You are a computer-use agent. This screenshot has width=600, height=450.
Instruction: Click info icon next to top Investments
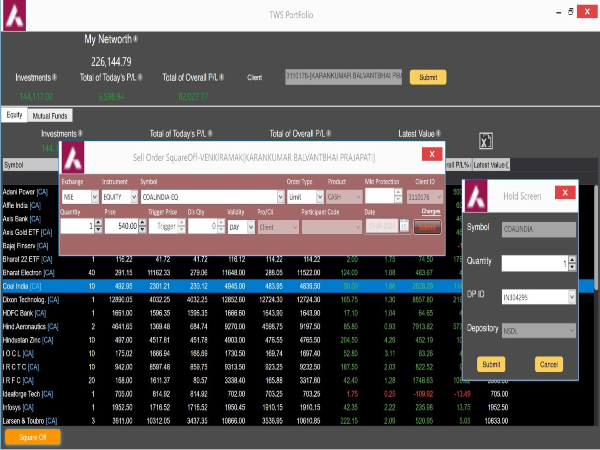coord(54,77)
